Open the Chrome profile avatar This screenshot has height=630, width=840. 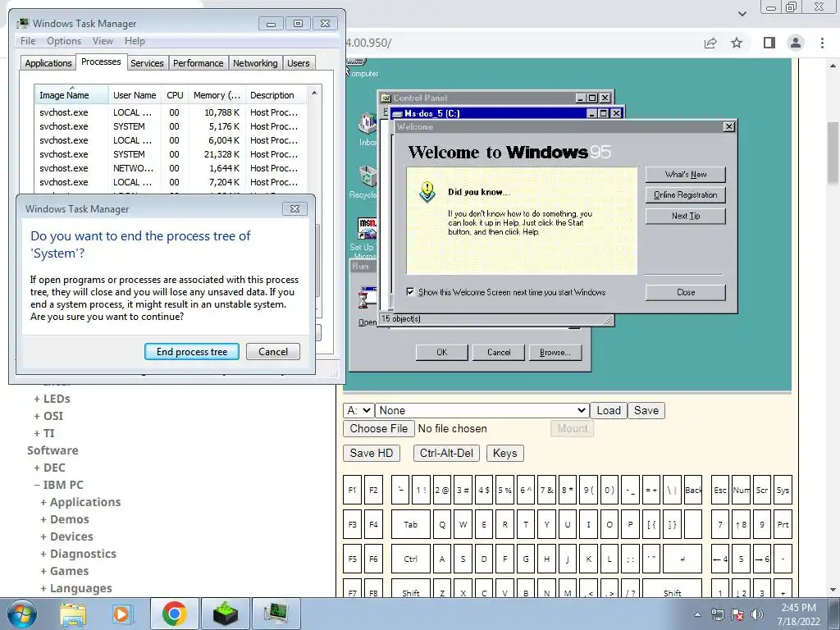coord(796,43)
